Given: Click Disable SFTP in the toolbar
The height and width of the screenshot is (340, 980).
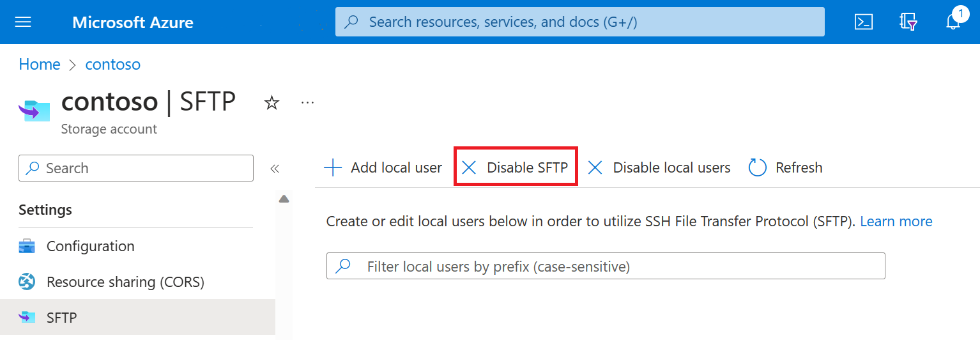Looking at the screenshot, I should pyautogui.click(x=515, y=167).
